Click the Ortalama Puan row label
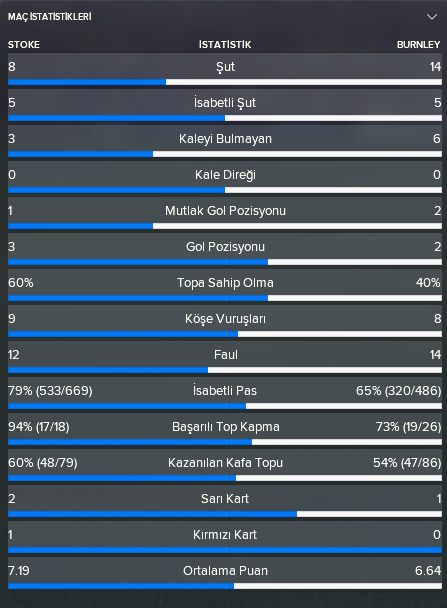The height and width of the screenshot is (608, 447). (x=225, y=571)
